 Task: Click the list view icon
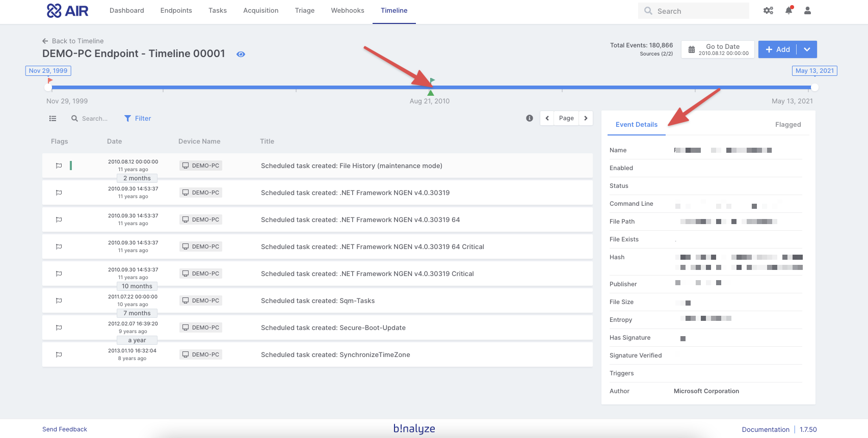coord(52,119)
